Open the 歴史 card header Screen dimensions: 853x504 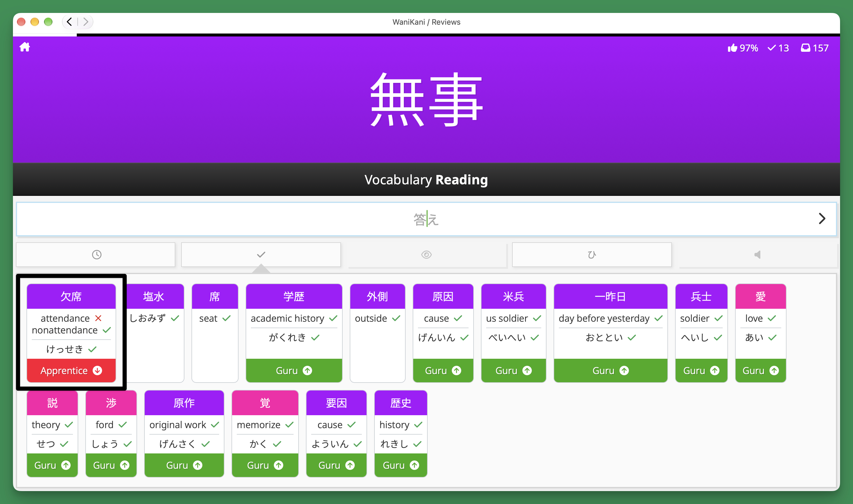pos(401,403)
